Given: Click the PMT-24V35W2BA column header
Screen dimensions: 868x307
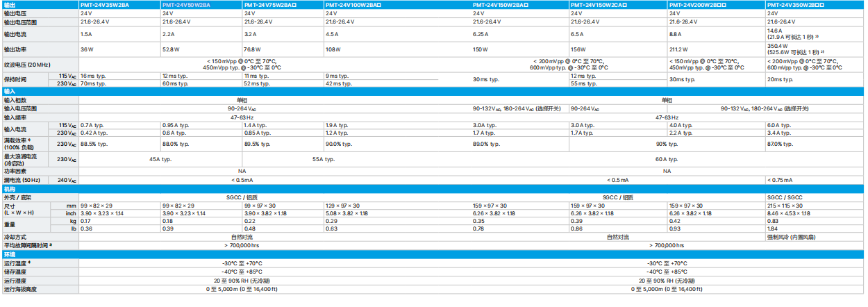Looking at the screenshot, I should pos(104,5).
